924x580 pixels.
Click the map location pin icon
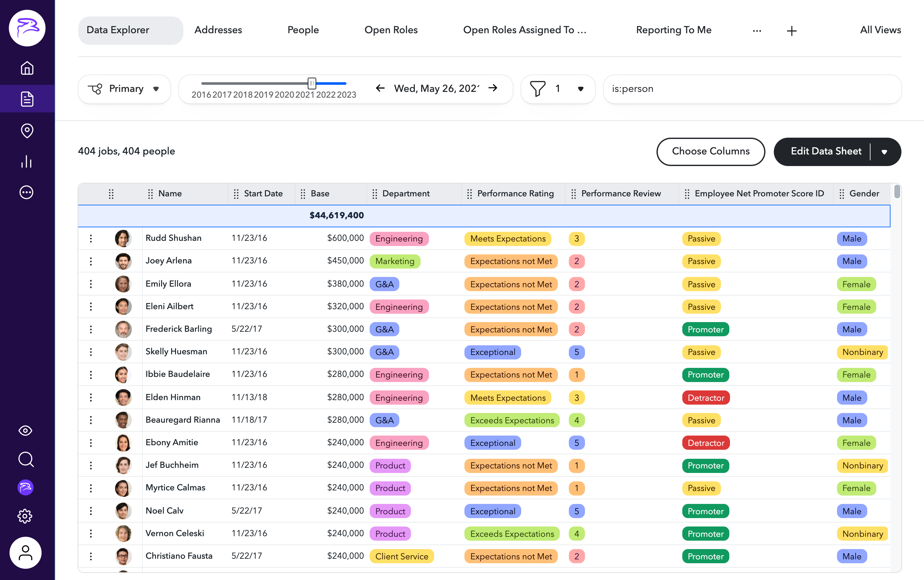[27, 131]
